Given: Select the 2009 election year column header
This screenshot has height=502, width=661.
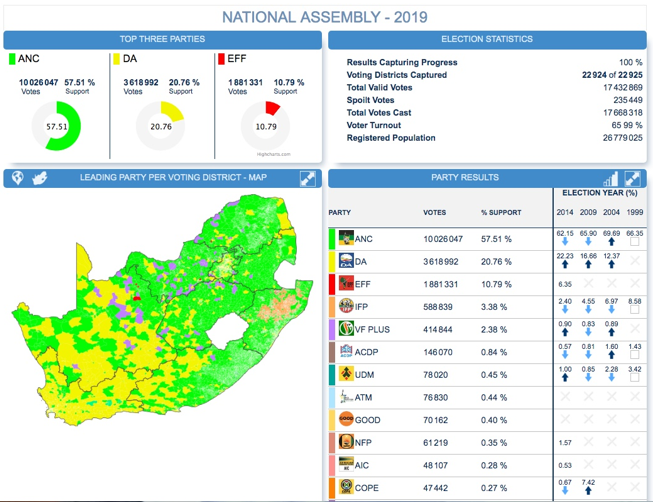Looking at the screenshot, I should coord(588,212).
